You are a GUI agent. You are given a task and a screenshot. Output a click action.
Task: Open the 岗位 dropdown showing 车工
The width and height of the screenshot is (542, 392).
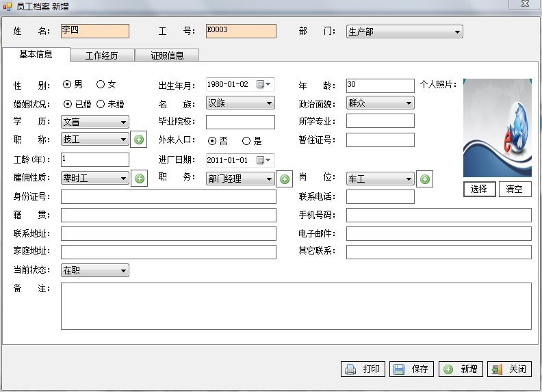point(380,179)
